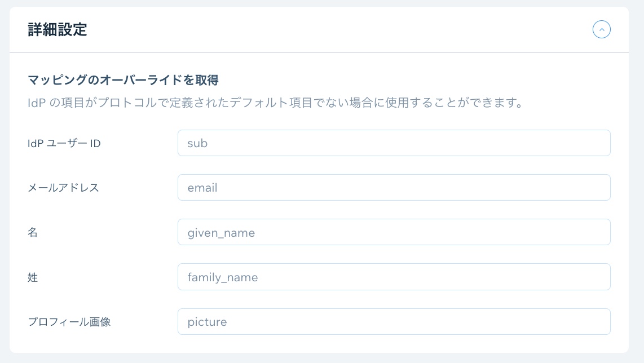Click the IdP ユーザー ID label
This screenshot has height=363, width=644.
click(x=64, y=144)
